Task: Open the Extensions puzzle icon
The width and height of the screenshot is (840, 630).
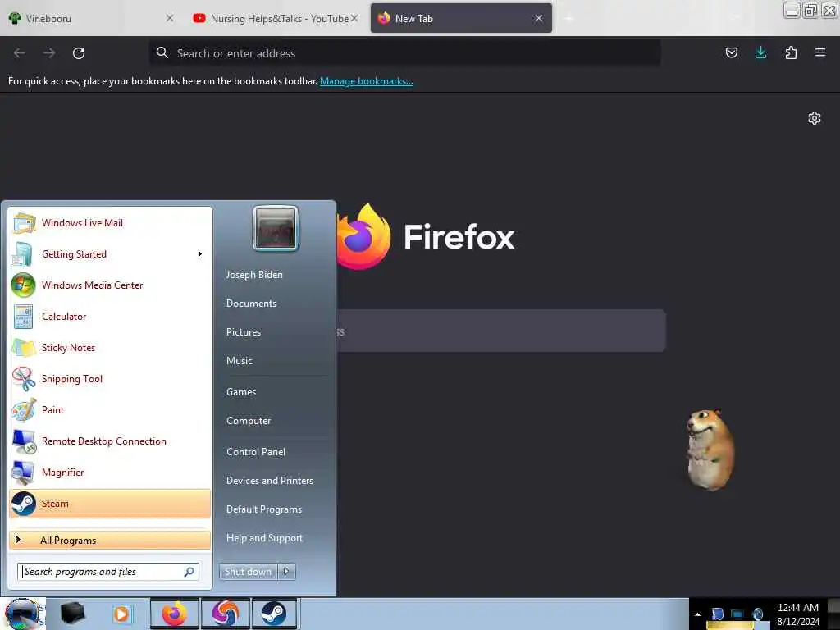Action: click(791, 52)
